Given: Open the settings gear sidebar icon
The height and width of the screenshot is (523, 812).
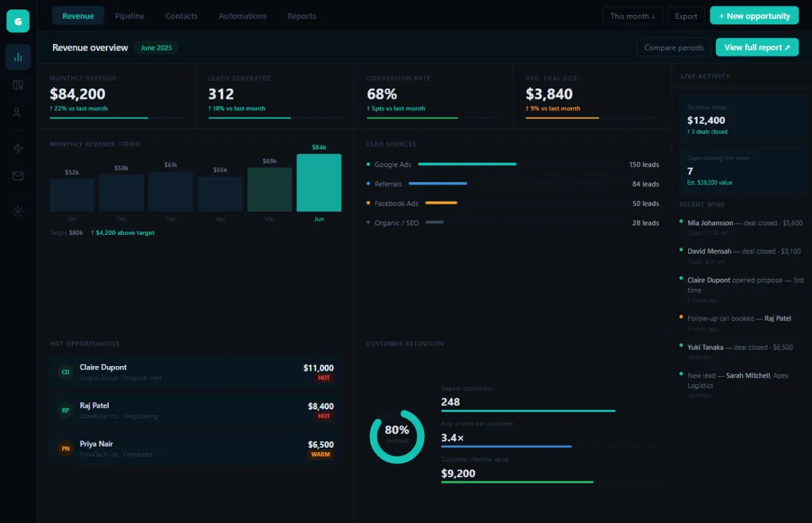Looking at the screenshot, I should [x=18, y=212].
